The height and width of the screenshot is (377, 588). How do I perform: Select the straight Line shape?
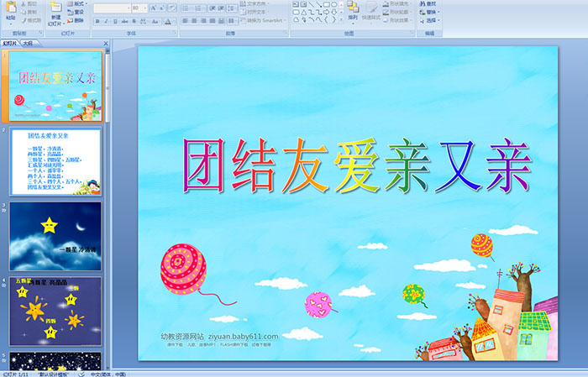(x=312, y=4)
